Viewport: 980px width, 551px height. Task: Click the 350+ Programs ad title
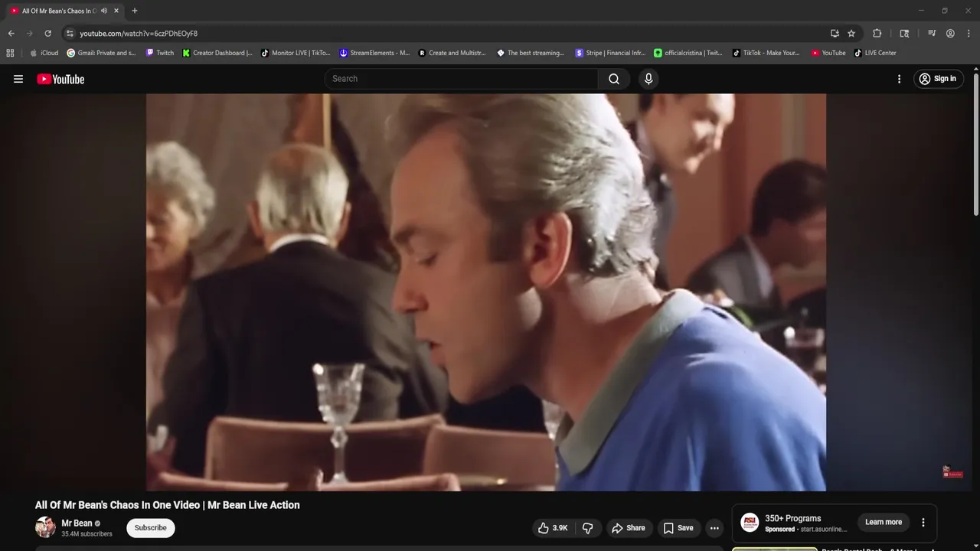pyautogui.click(x=792, y=518)
